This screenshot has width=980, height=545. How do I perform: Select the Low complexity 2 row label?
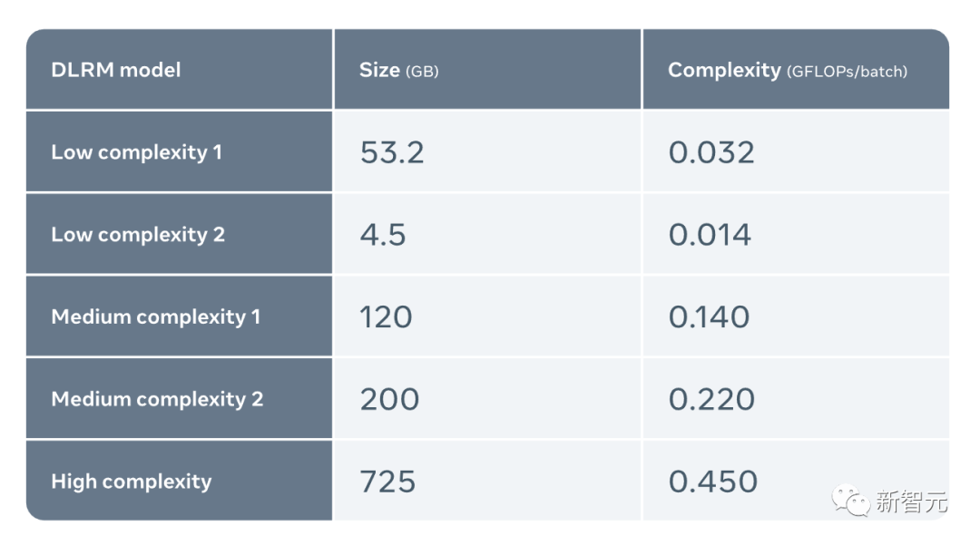(179, 234)
